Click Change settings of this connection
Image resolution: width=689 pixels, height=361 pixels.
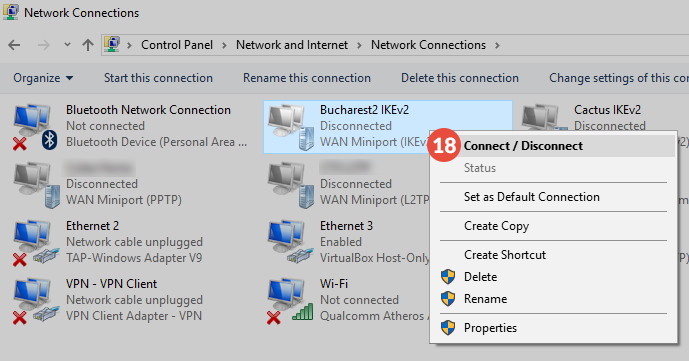619,78
